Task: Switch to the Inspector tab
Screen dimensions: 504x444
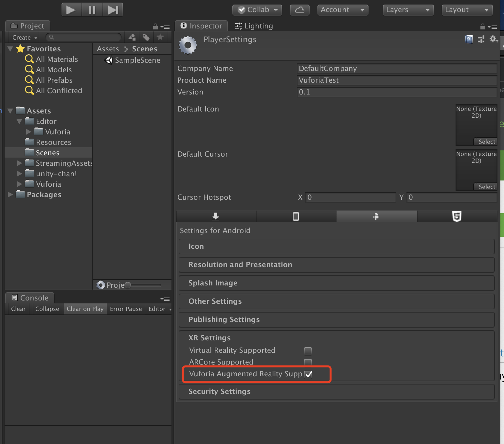Action: (201, 26)
